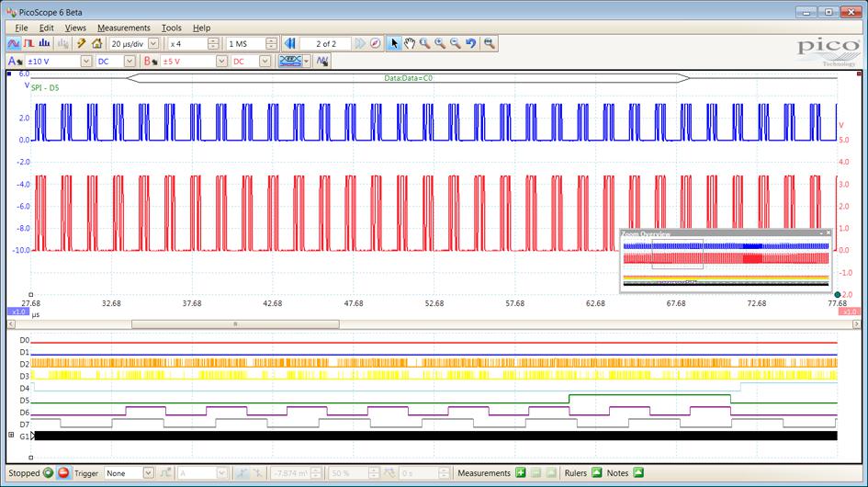Screen dimensions: 868x487
Task: Open the Measurements menu
Action: click(x=123, y=28)
